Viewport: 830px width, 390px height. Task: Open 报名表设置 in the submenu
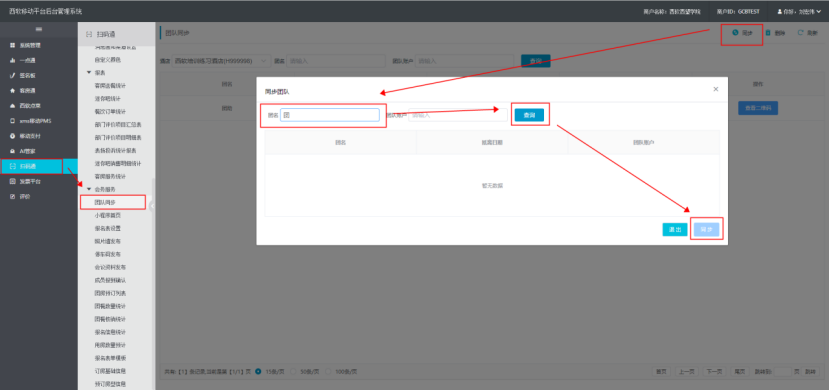pos(108,228)
